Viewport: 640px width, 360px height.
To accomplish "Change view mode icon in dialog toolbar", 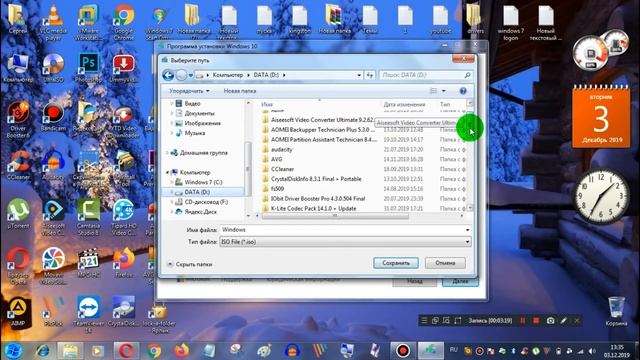I will coord(433,91).
